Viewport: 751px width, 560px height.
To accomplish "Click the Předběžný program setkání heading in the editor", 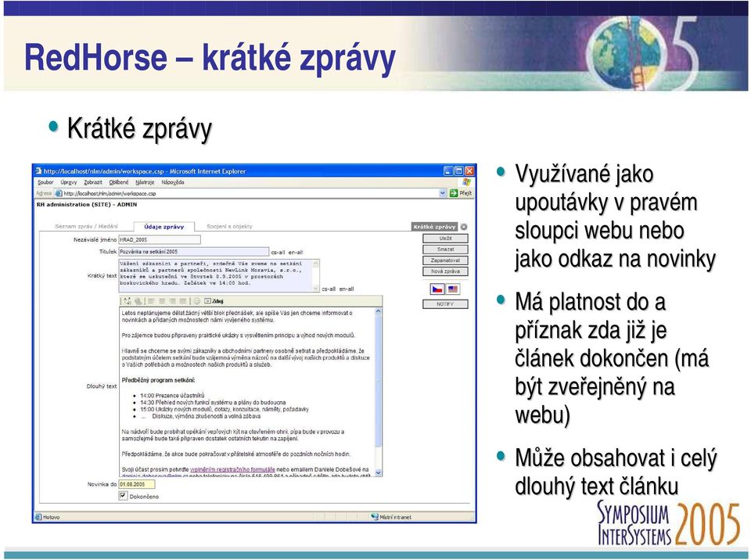I will (x=158, y=380).
